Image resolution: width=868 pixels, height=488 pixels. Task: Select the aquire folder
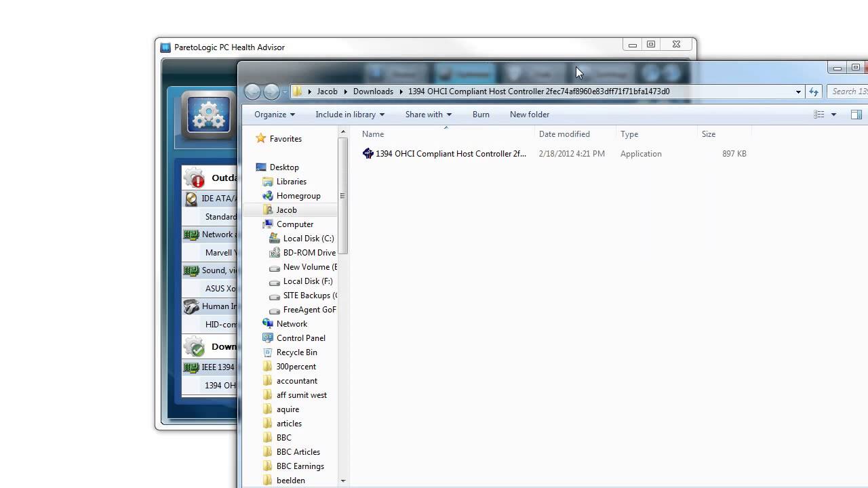click(x=288, y=409)
